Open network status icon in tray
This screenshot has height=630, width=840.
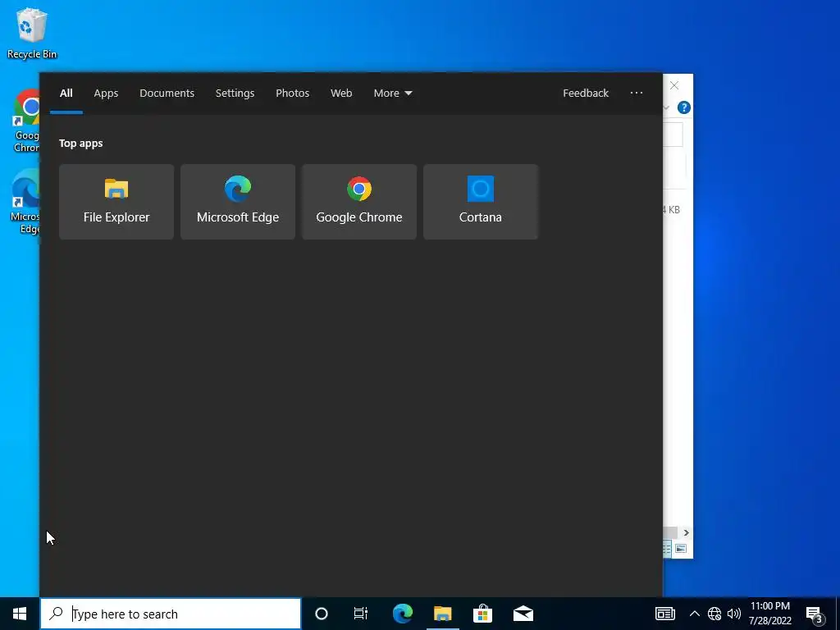tap(714, 614)
